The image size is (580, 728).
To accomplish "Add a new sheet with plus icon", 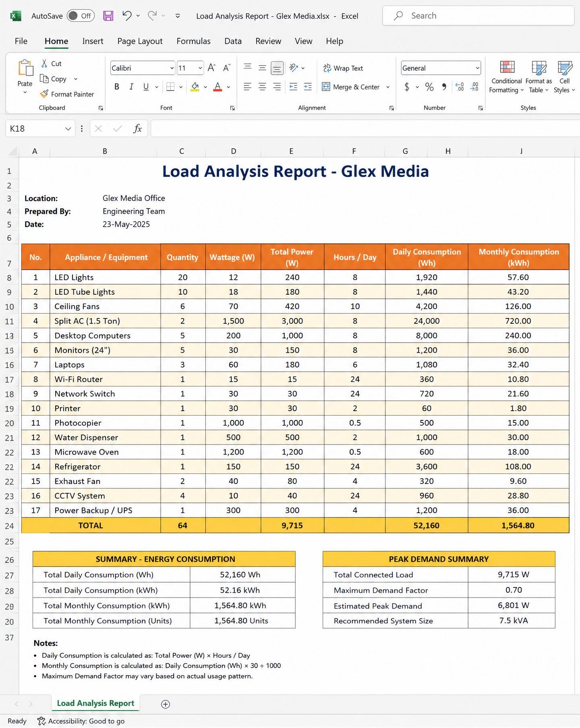I will point(166,704).
